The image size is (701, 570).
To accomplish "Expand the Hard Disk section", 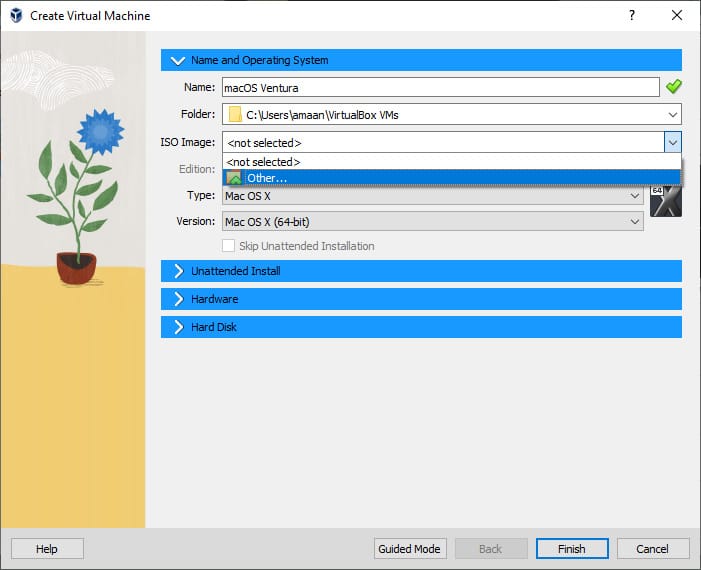I will [x=179, y=327].
